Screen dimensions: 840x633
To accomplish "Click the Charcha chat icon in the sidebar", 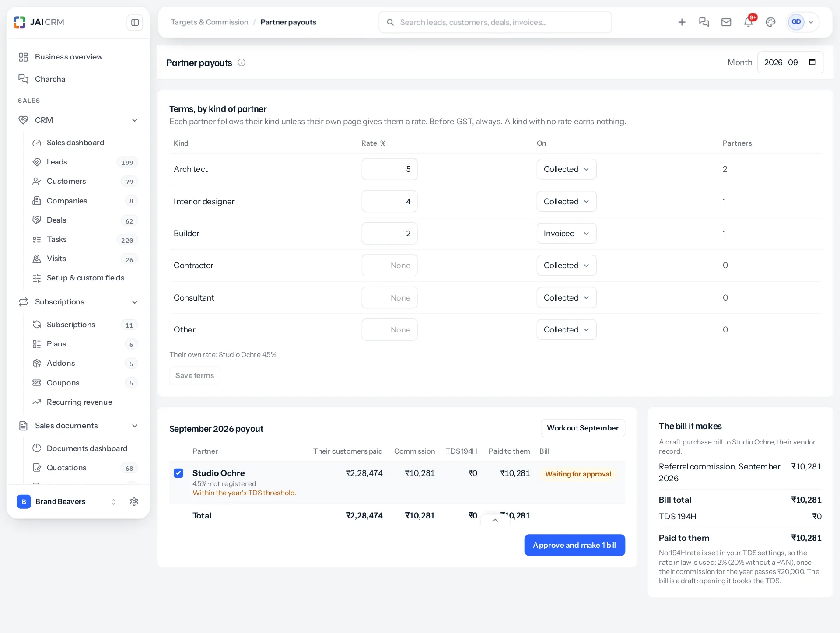I will (23, 79).
